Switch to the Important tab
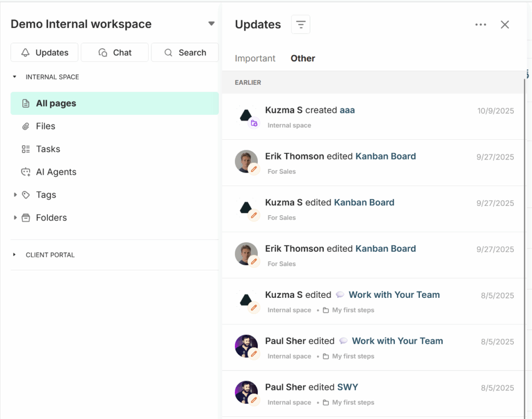532x419 pixels. tap(255, 58)
